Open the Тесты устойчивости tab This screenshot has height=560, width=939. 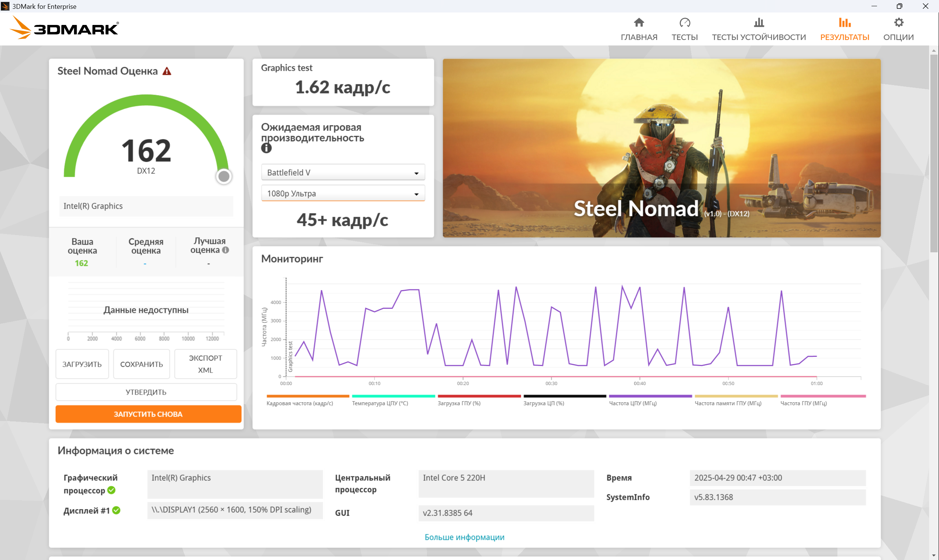pyautogui.click(x=759, y=37)
